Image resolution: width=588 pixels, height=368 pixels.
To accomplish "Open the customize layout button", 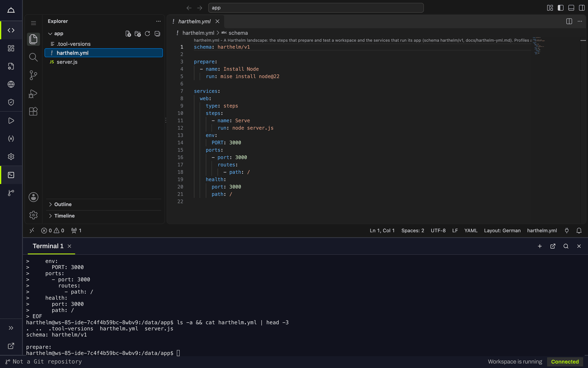I will (550, 8).
